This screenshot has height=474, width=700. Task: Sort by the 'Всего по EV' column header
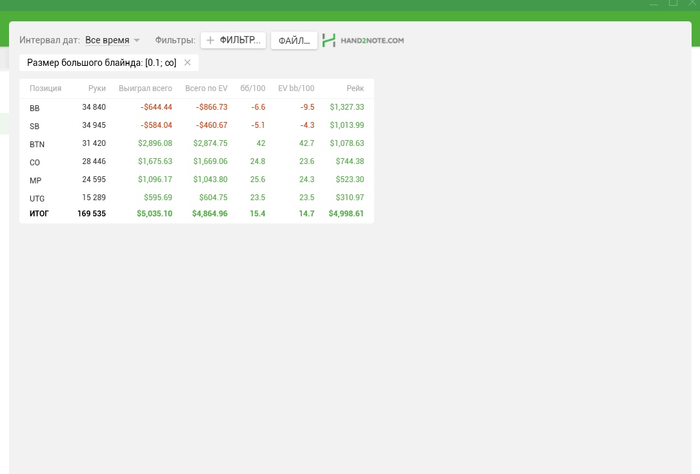tap(206, 88)
